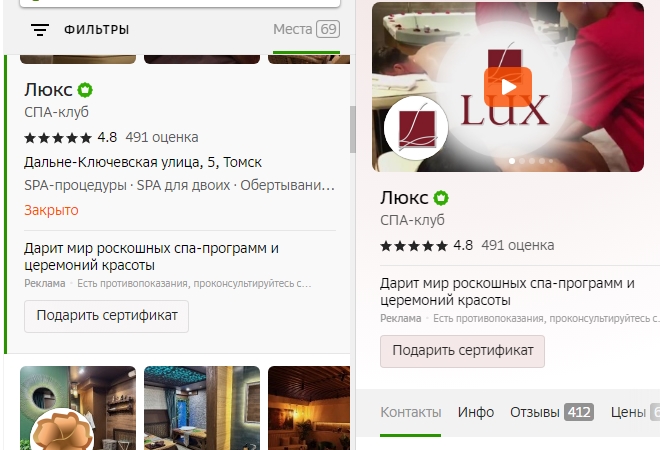The height and width of the screenshot is (450, 660).
Task: Click the flower logo on the next listing
Action: (62, 431)
